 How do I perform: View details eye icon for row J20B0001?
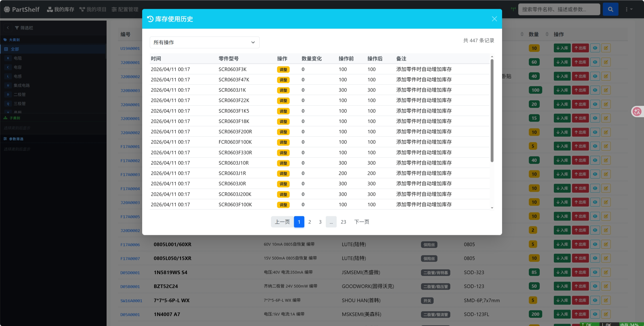(595, 62)
